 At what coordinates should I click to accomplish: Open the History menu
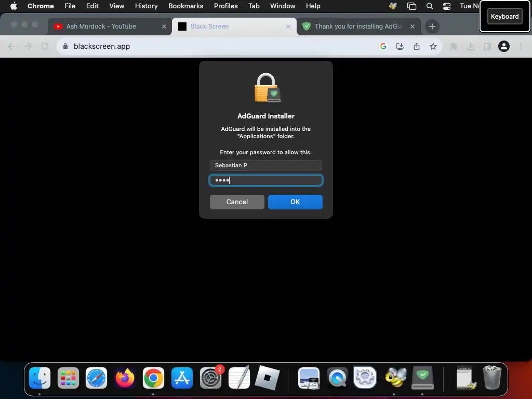point(146,6)
